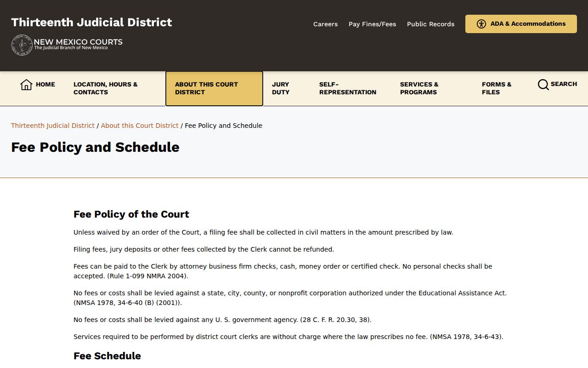Click the paragraph about U. S. government agency
Viewport: 588px width, 368px height.
coord(222,320)
